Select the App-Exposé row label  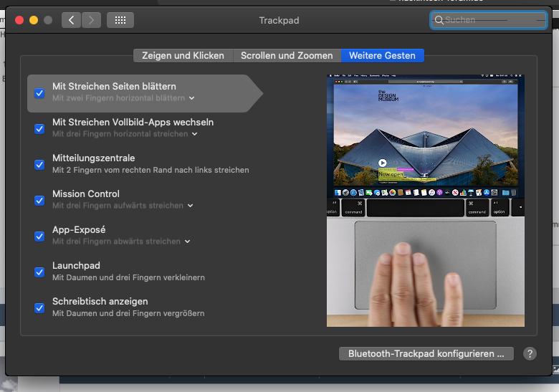coord(79,230)
